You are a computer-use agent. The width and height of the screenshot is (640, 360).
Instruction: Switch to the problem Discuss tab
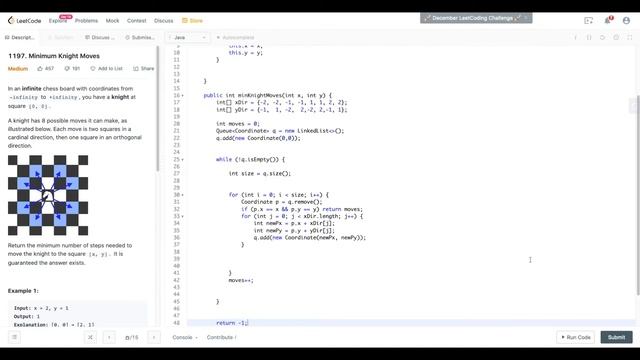pos(100,37)
